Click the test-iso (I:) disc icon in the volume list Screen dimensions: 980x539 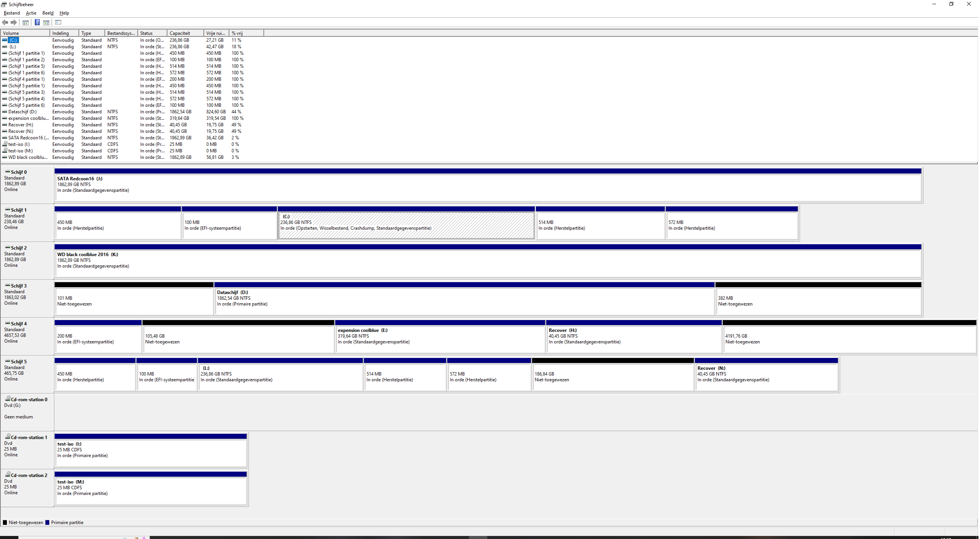[5, 144]
